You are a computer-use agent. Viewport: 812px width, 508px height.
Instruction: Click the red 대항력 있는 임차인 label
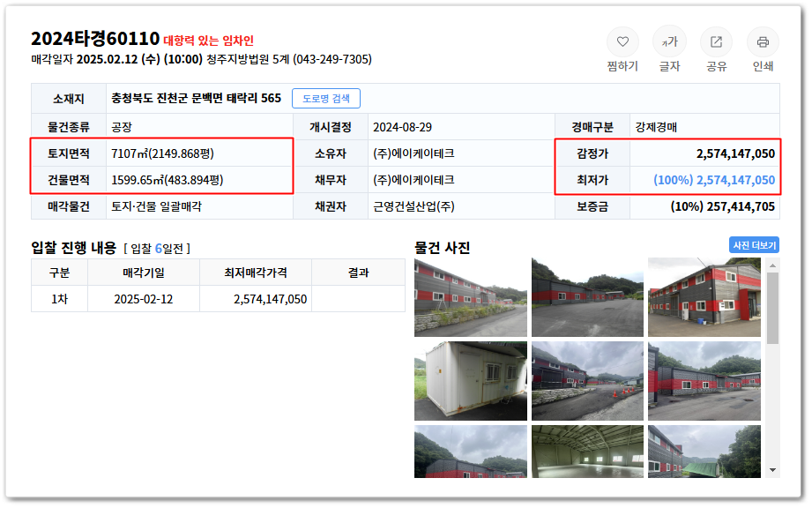[209, 41]
